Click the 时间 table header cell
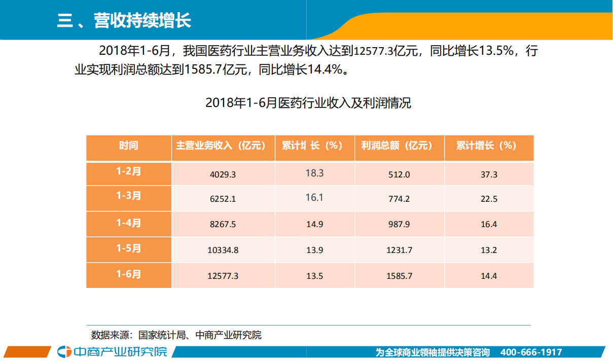This screenshot has height=364, width=613. tap(129, 148)
